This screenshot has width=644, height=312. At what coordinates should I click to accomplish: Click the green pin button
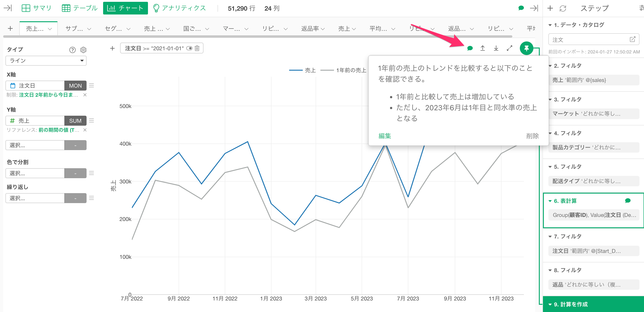(526, 48)
